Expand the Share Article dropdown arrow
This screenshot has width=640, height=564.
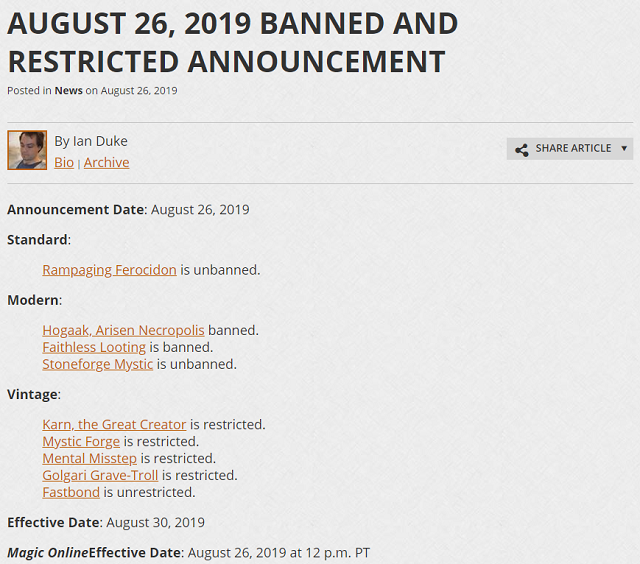tap(624, 149)
